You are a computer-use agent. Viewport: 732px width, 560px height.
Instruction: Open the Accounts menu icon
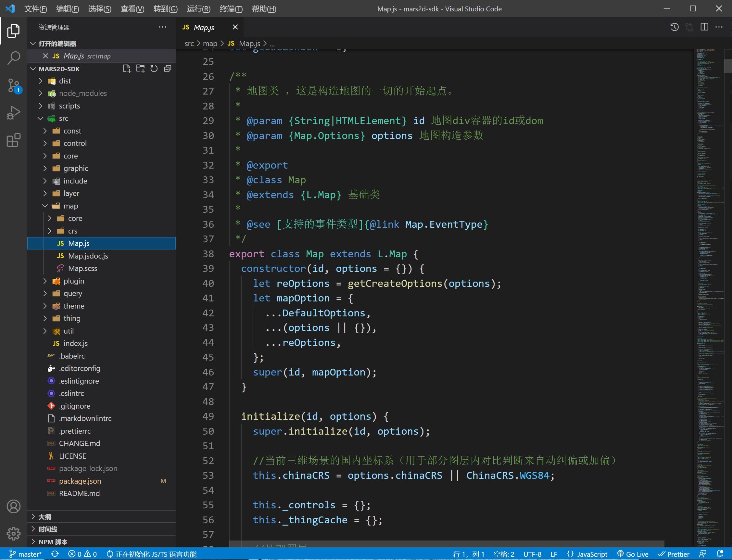[x=13, y=506]
